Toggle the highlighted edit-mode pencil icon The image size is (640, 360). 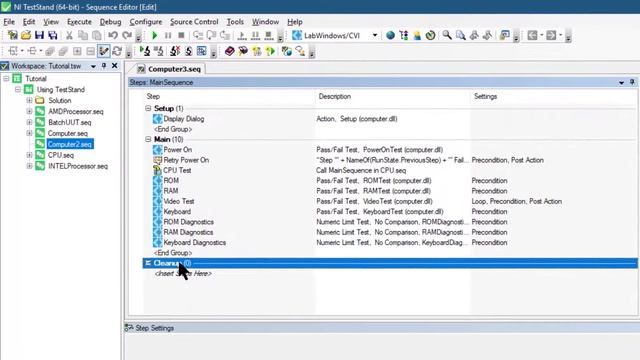(x=104, y=51)
